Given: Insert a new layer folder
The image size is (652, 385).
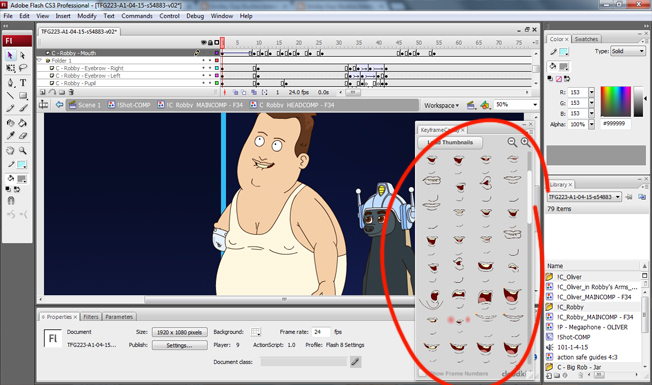Looking at the screenshot, I should pos(62,92).
